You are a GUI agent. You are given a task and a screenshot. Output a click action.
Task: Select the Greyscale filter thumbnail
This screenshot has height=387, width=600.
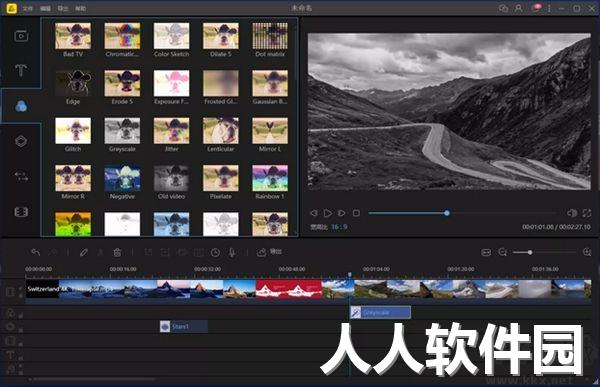tap(122, 131)
